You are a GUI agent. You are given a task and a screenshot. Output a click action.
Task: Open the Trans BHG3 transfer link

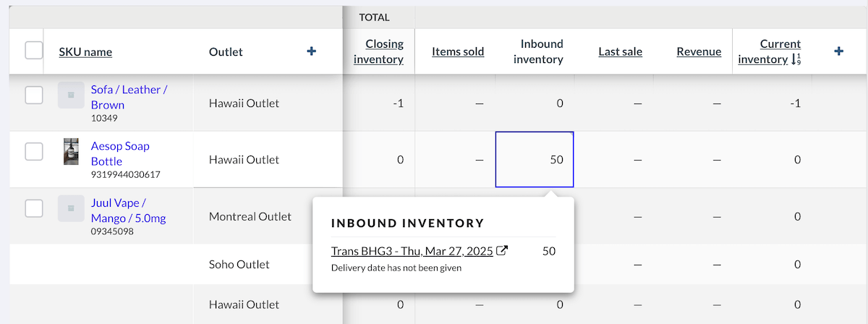(x=412, y=251)
